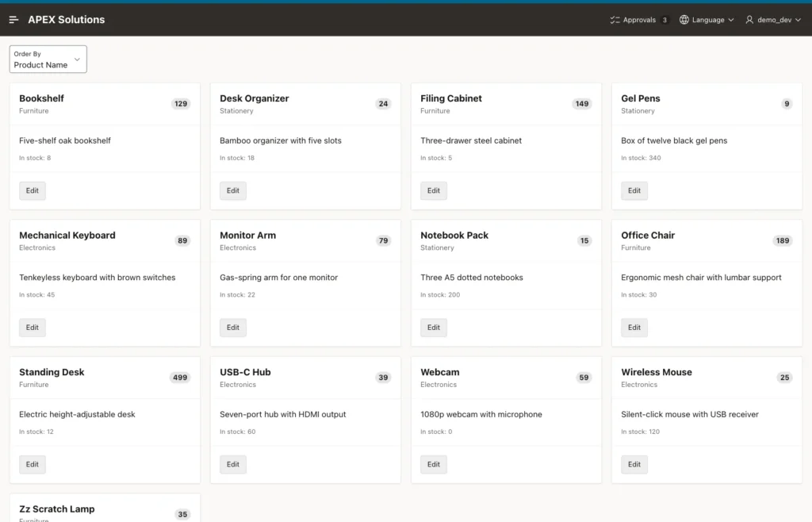Click 'Gas-spring arm for one monitor'
Screen dimensions: 812x522
point(278,278)
